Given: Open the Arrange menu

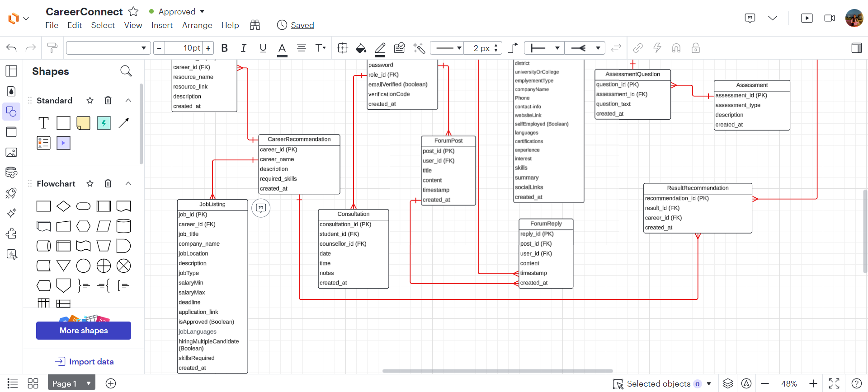Looking at the screenshot, I should click(x=197, y=25).
